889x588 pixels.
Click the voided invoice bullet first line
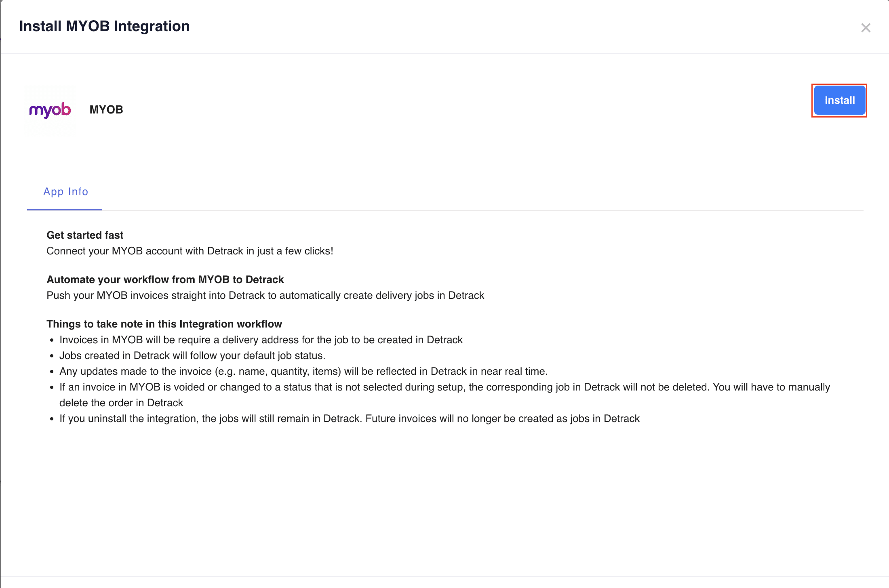444,387
